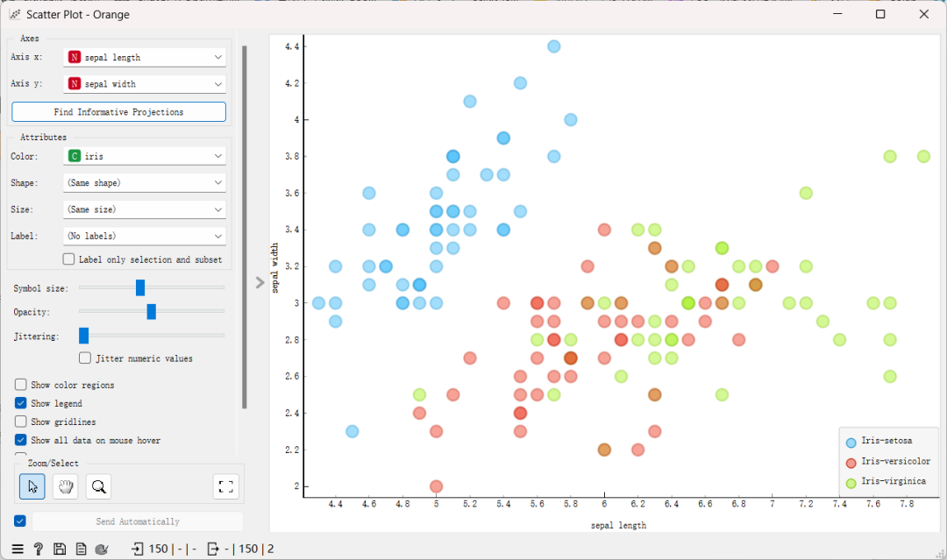Toggle Label only selection and subset
947x560 pixels.
[69, 259]
